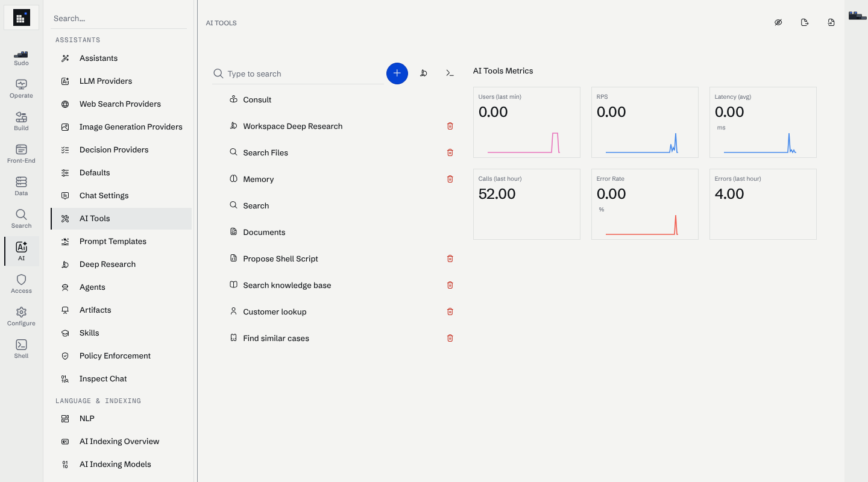Open the terminal prompt icon in tools toolbar
Viewport: 868px width, 482px height.
pos(450,74)
